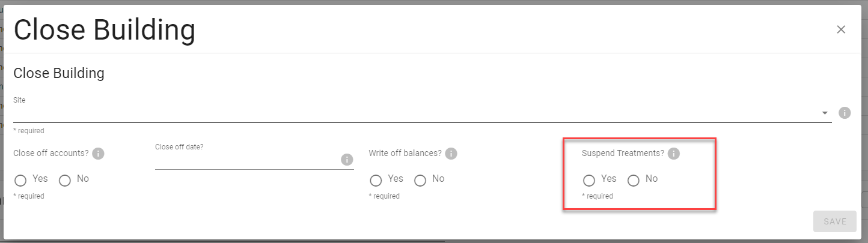Expand the Site dropdown arrow
Viewport: 868px width, 243px height.
point(825,113)
